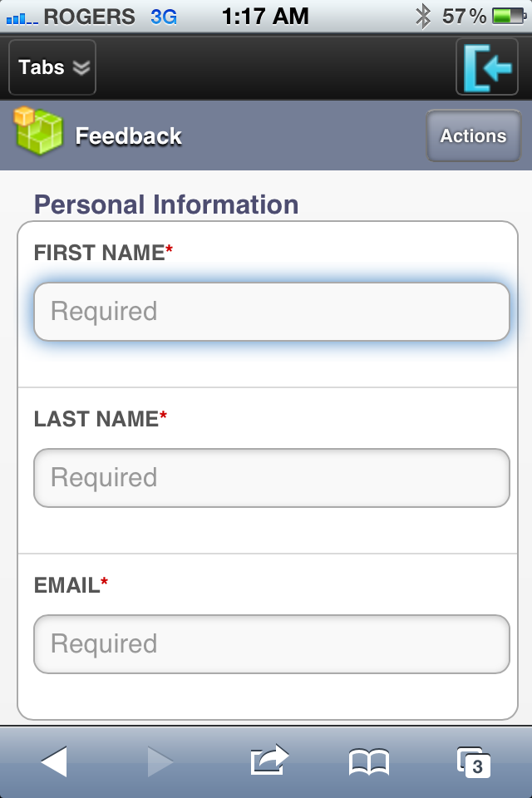
Task: Tap the blue logout arrow icon
Action: click(x=487, y=67)
